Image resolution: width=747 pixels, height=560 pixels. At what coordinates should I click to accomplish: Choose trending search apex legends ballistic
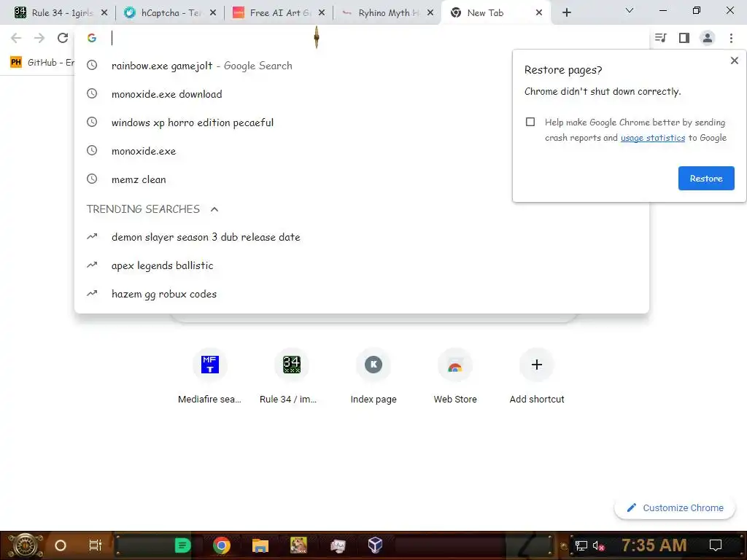point(362,265)
